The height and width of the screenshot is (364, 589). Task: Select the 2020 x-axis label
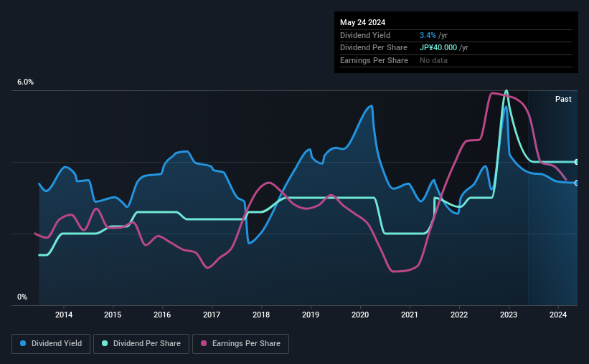(360, 315)
